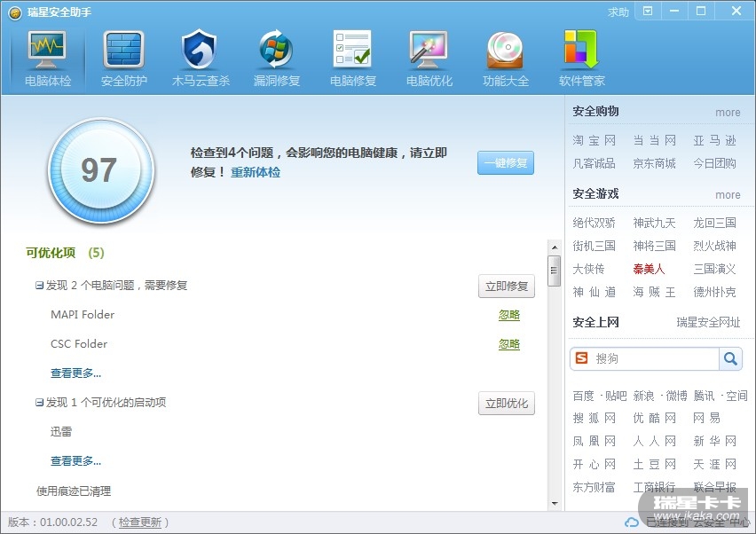Select the 迅雷 startup item
756x534 pixels.
(x=61, y=432)
